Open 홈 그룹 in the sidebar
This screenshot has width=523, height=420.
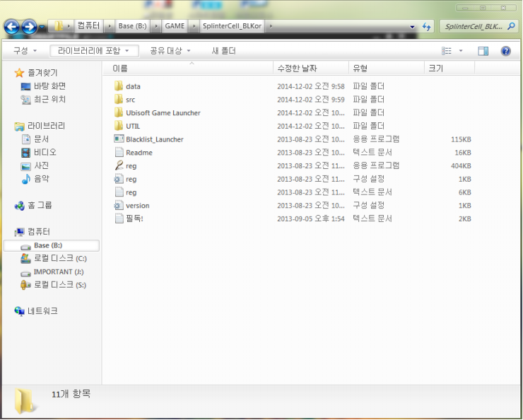coord(33,205)
